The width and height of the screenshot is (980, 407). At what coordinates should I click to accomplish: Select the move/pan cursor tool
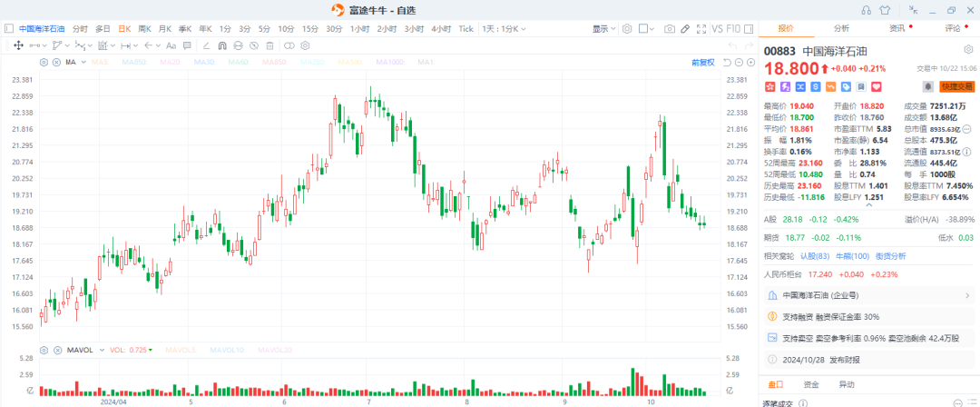19,45
